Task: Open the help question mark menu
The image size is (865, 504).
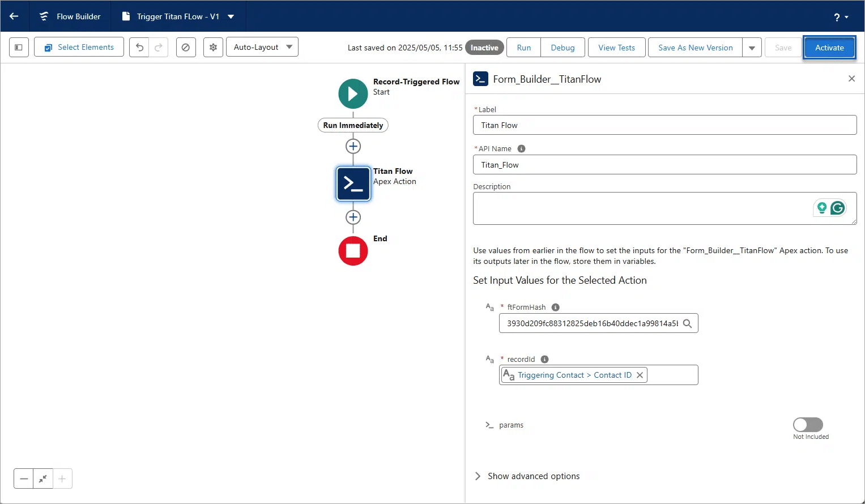Action: tap(841, 17)
